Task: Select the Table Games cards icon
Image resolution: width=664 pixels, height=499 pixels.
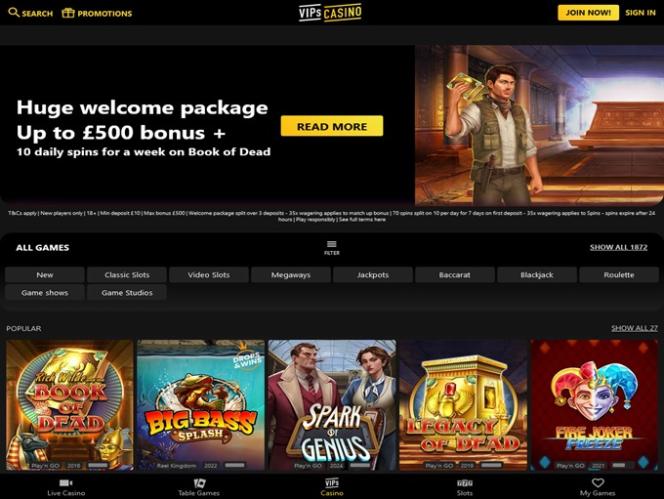Action: click(199, 483)
